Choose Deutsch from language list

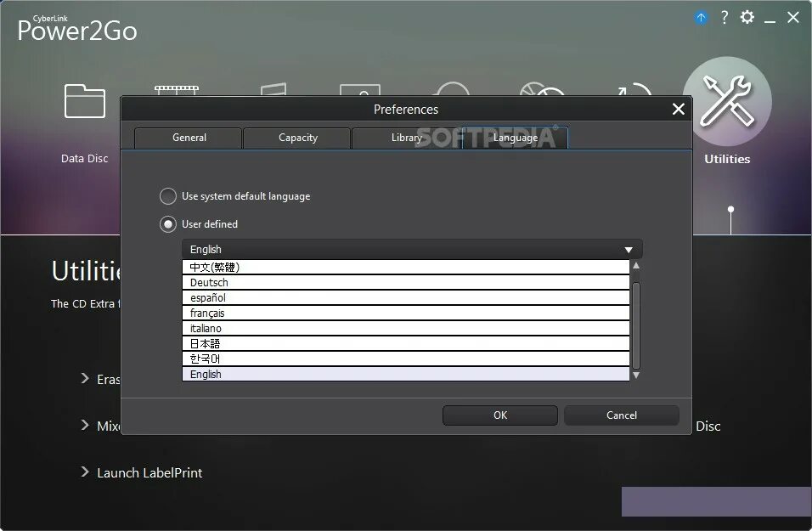point(405,282)
